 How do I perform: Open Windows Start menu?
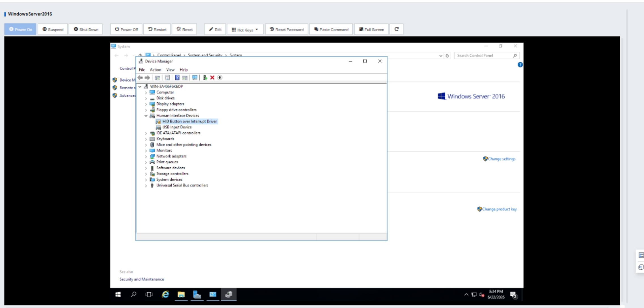118,295
